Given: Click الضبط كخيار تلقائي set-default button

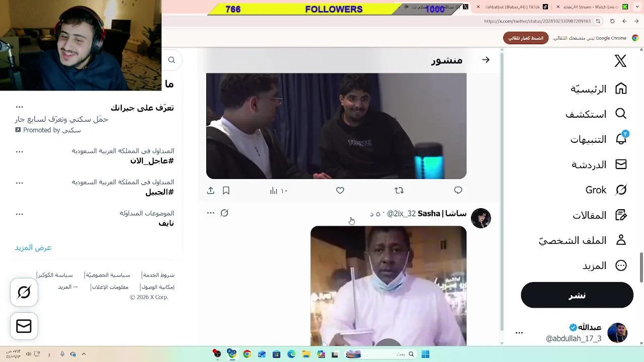Looking at the screenshot, I should [526, 38].
